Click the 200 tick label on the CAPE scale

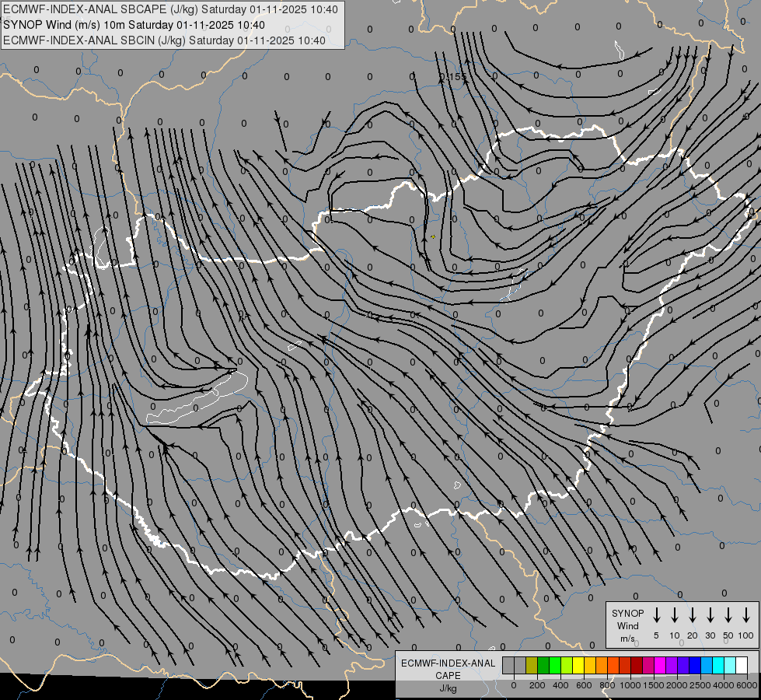(537, 685)
